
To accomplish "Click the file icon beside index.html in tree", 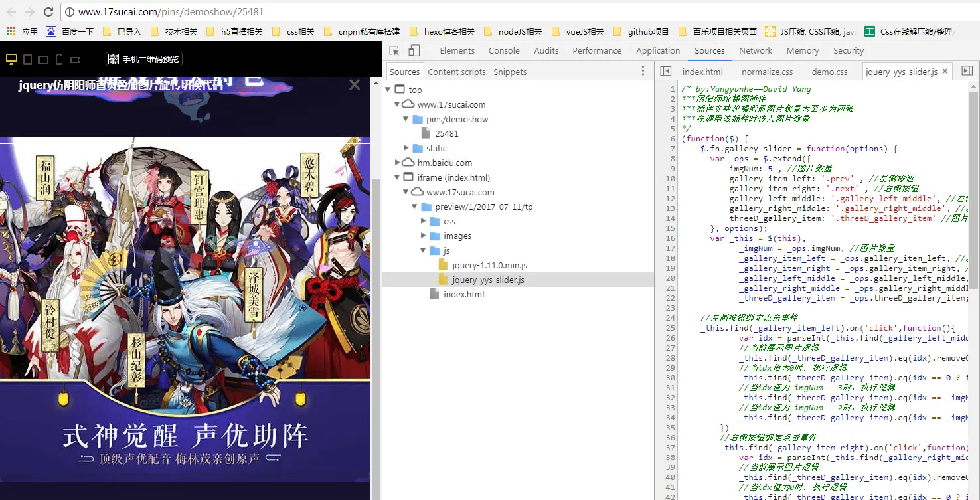I will (435, 294).
